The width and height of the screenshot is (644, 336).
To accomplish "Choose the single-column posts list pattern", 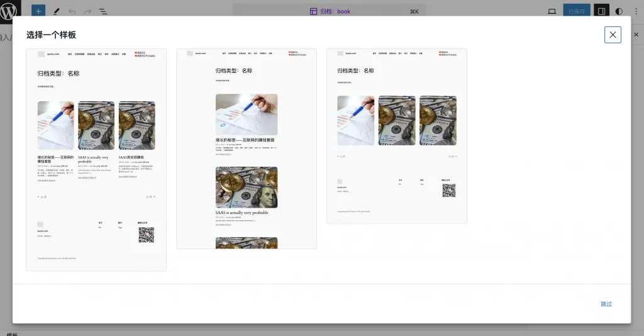I will tap(247, 148).
